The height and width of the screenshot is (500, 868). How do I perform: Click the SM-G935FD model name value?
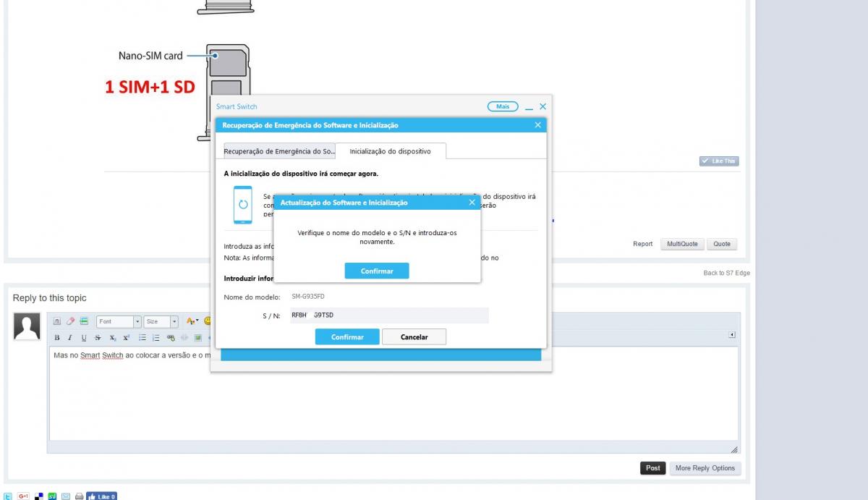click(308, 297)
